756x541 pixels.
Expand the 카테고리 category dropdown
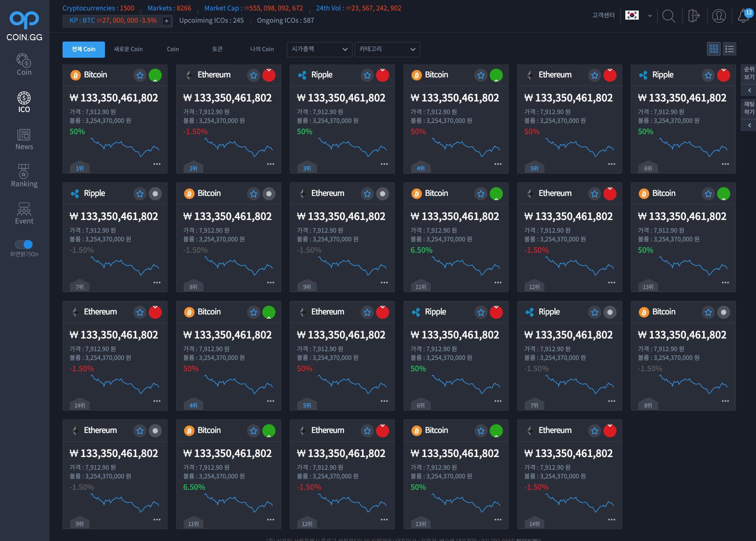tap(387, 49)
